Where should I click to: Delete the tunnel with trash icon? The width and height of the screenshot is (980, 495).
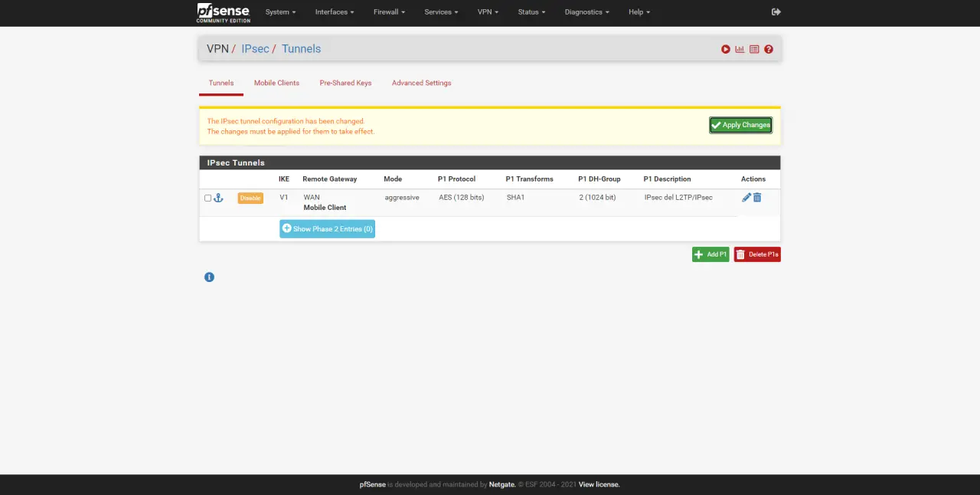click(757, 198)
